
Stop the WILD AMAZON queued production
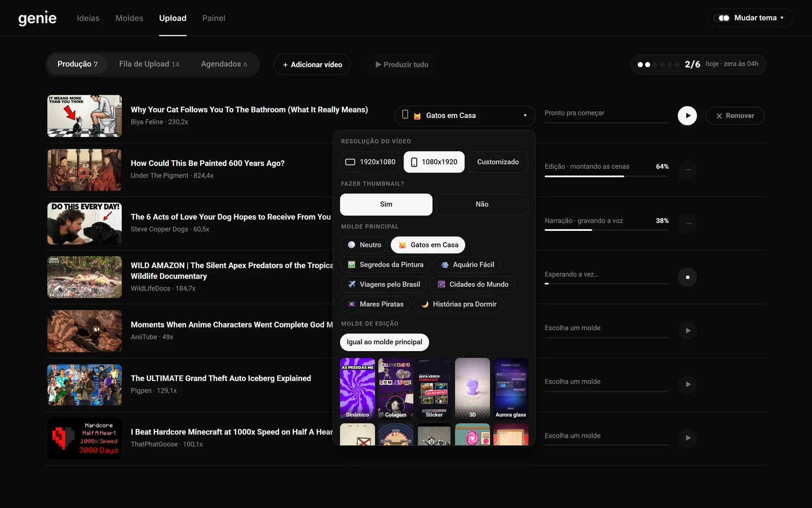pyautogui.click(x=687, y=277)
